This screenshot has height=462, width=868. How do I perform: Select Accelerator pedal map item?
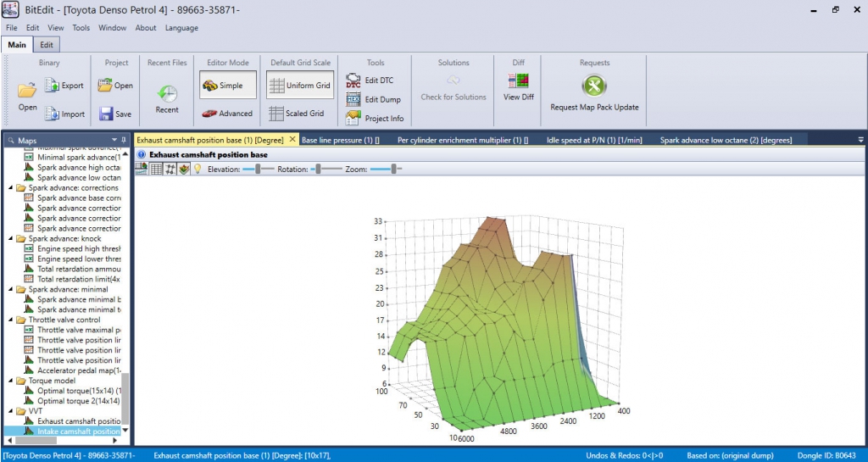point(73,370)
